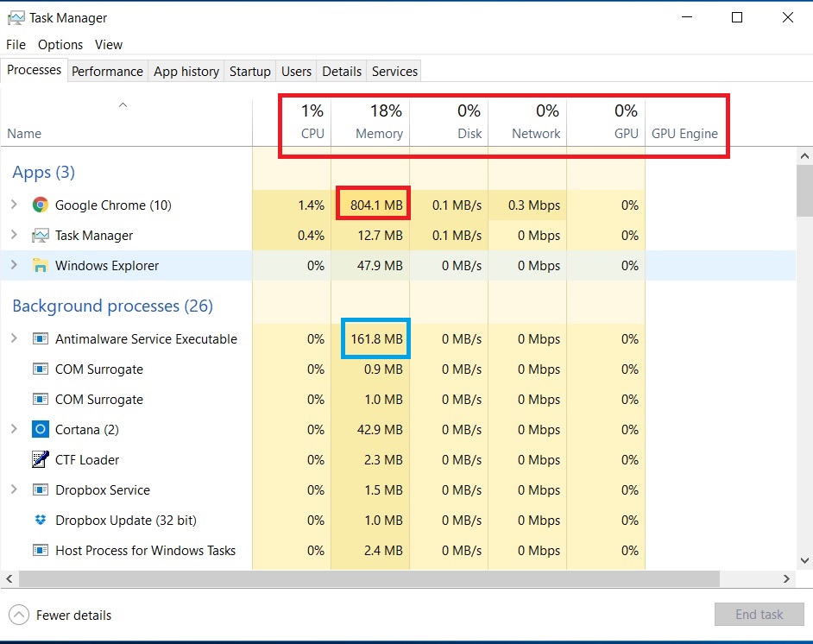
Task: Click the vertical scrollbar down arrow
Action: (804, 562)
